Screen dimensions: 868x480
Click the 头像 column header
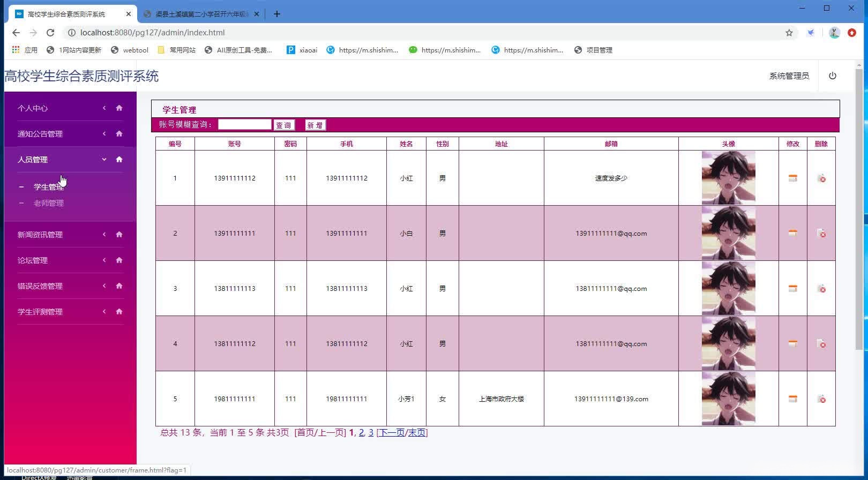click(x=729, y=144)
